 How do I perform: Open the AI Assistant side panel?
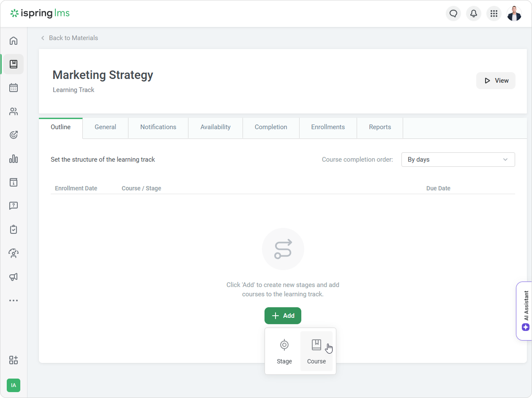tap(525, 311)
